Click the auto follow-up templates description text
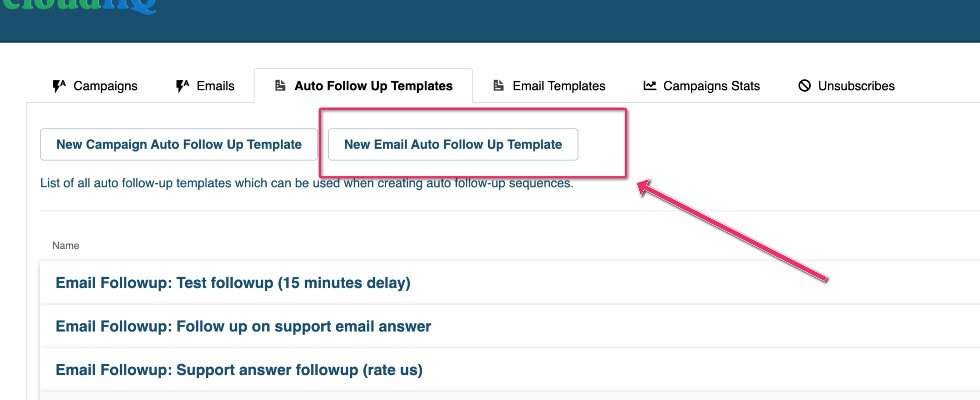This screenshot has width=980, height=400. pos(307,183)
